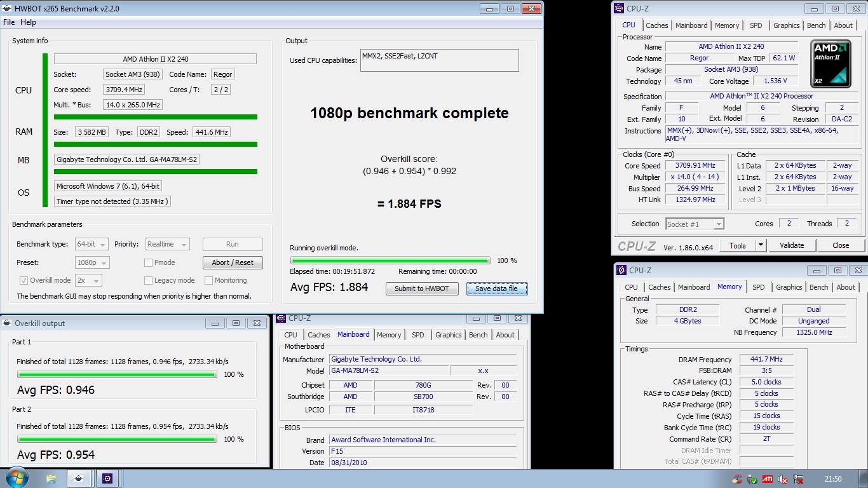Click the greyed Run button

coord(233,244)
